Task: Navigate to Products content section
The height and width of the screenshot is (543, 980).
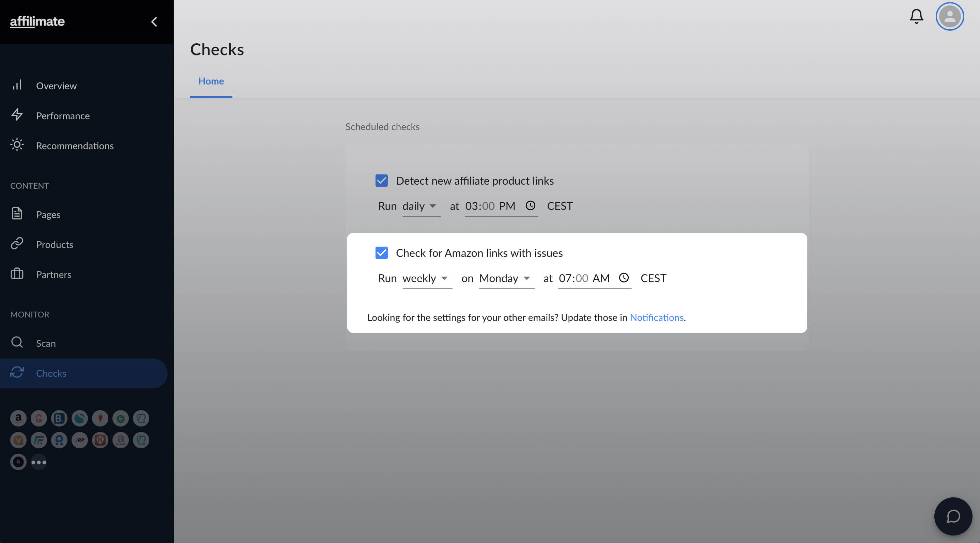Action: tap(54, 244)
